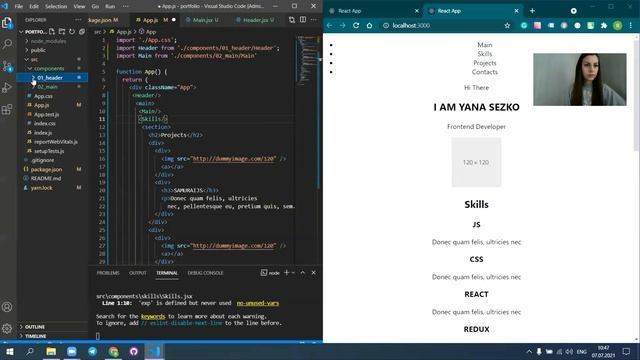This screenshot has width=640, height=360.
Task: Click the editor minimap
Action: [x=307, y=61]
